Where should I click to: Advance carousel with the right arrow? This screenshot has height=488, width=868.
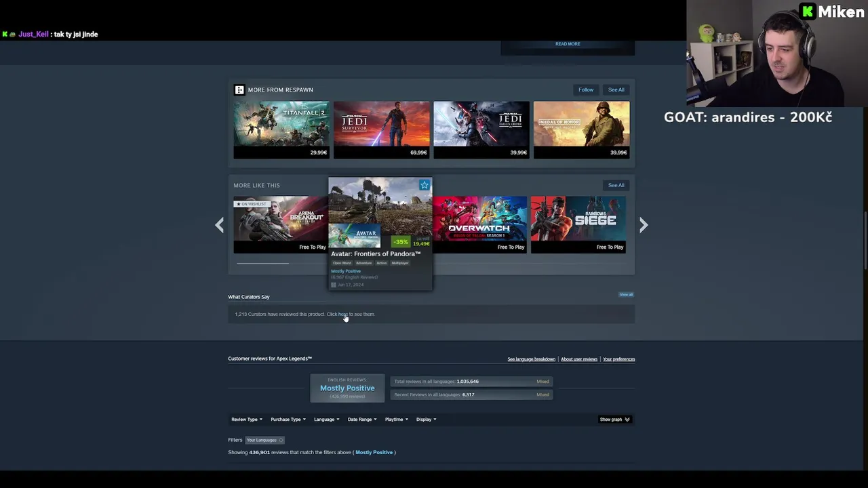coord(644,225)
